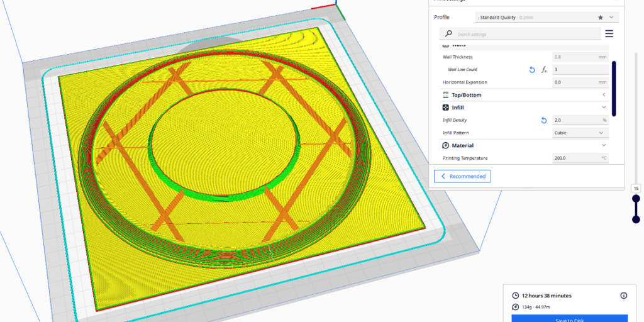Click the search magnifier icon
Viewport: 644px width, 322px height.
[x=448, y=34]
